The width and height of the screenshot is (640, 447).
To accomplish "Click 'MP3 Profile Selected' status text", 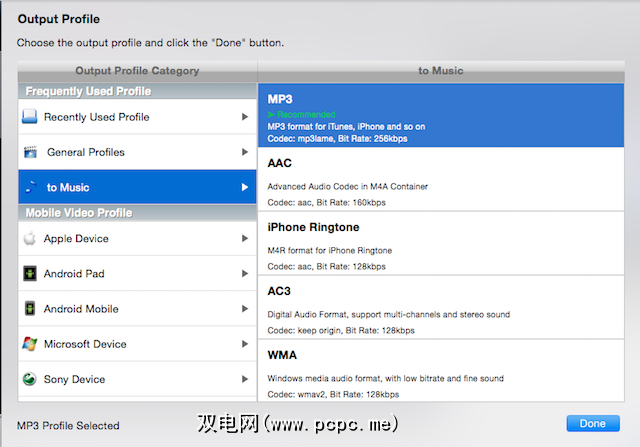I will click(x=68, y=426).
